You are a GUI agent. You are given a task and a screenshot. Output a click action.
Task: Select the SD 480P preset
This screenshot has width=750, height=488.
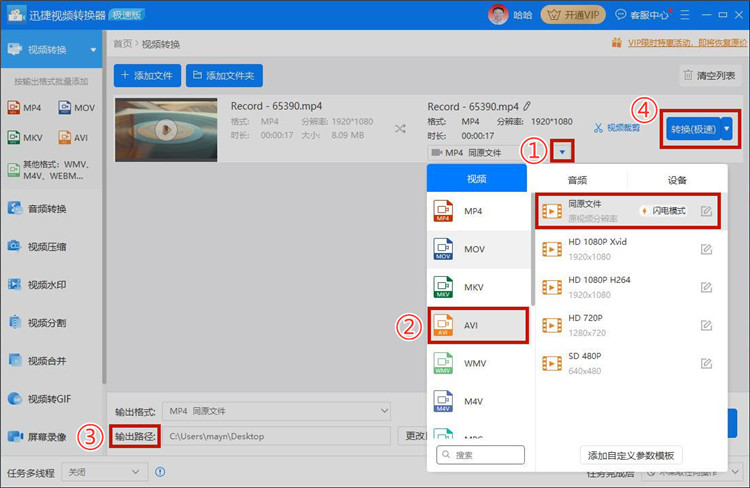tap(628, 364)
